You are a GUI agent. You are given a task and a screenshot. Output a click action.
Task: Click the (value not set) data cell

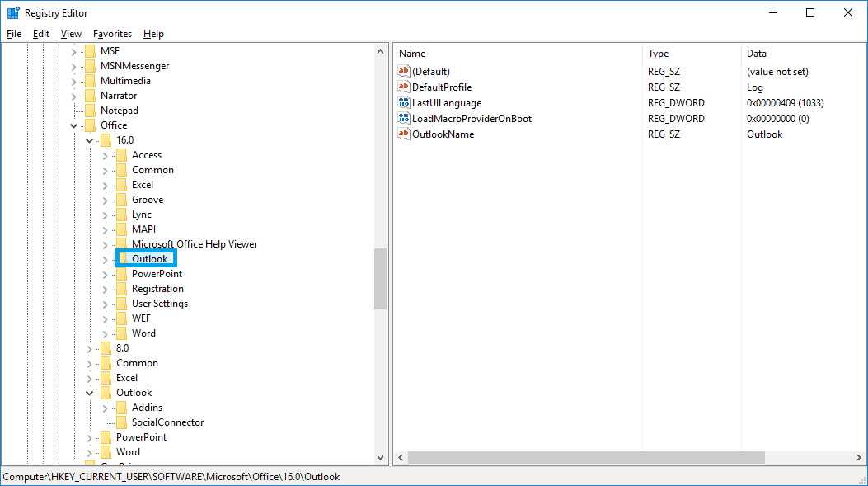777,72
